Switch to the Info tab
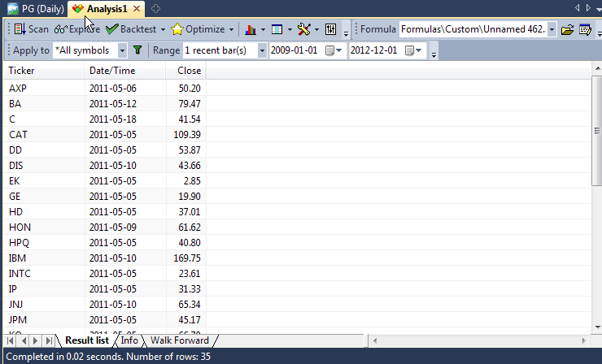The height and width of the screenshot is (364, 602). (x=129, y=340)
